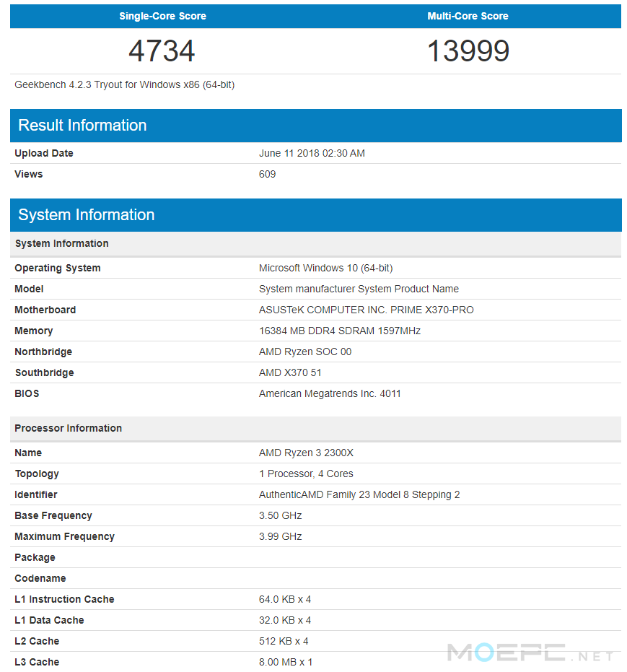
Task: Click the "Result Information" blue section header
Action: pyautogui.click(x=315, y=126)
